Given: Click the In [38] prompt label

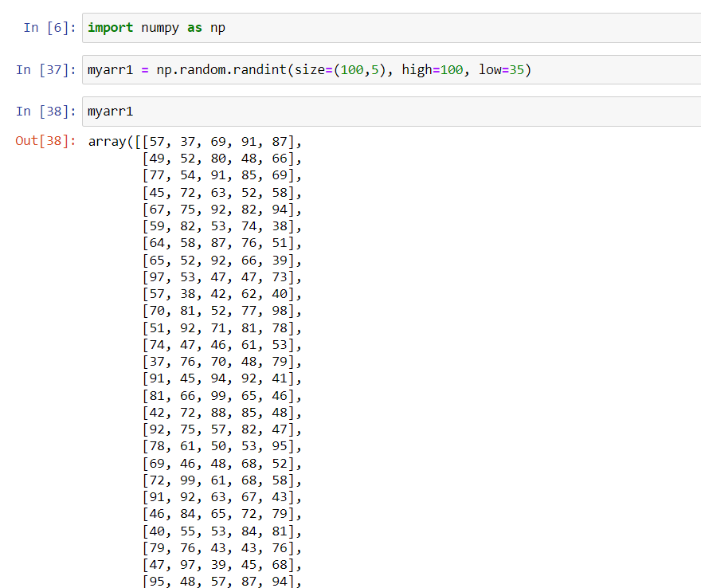Looking at the screenshot, I should [x=46, y=112].
